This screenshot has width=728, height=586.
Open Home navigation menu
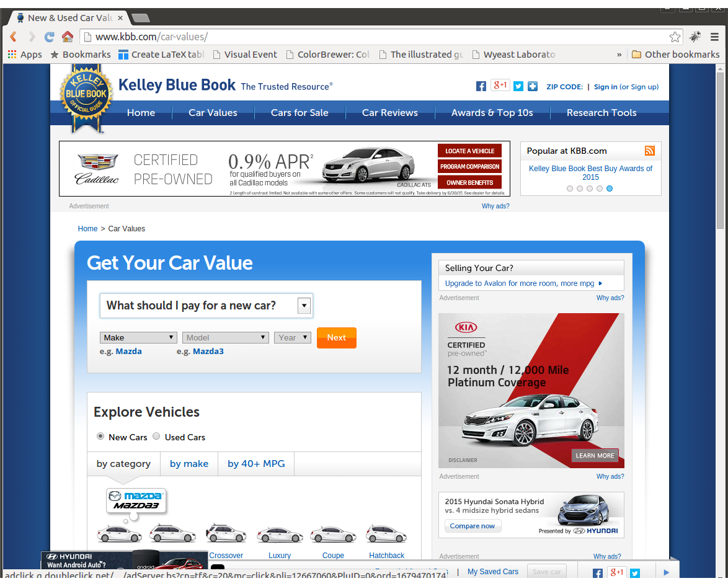pyautogui.click(x=141, y=113)
